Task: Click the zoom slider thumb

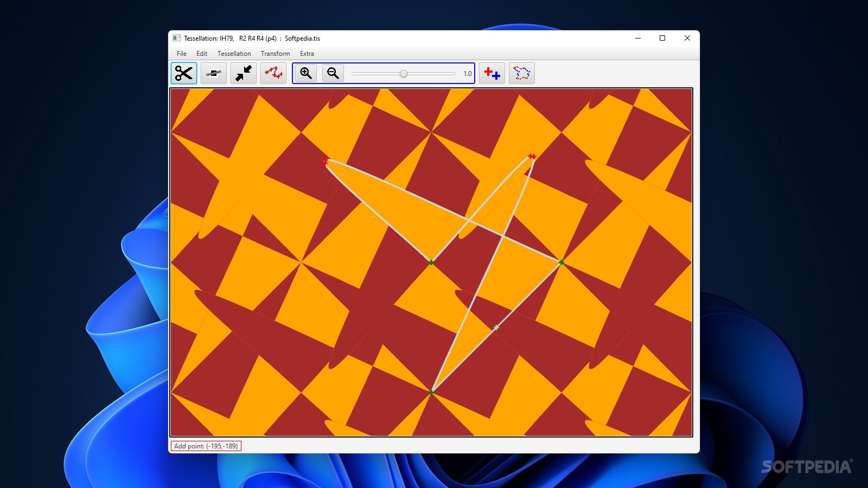Action: coord(404,74)
